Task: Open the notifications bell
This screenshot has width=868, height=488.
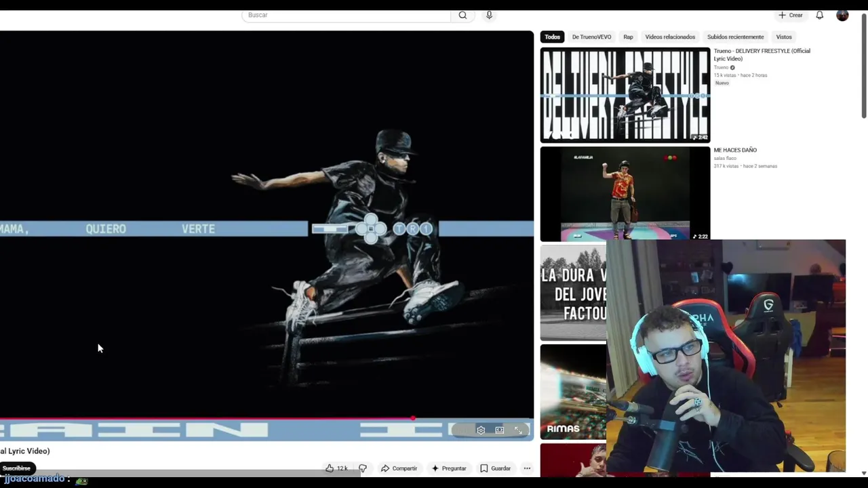Action: tap(819, 15)
